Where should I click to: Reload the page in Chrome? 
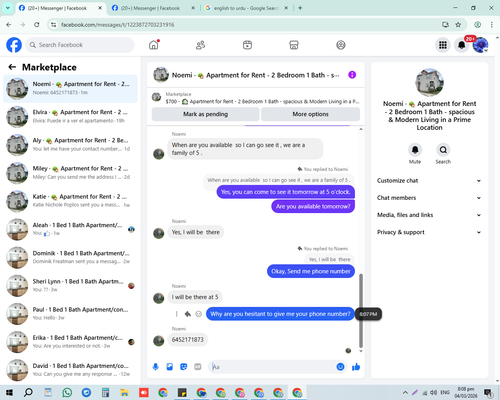coord(37,25)
